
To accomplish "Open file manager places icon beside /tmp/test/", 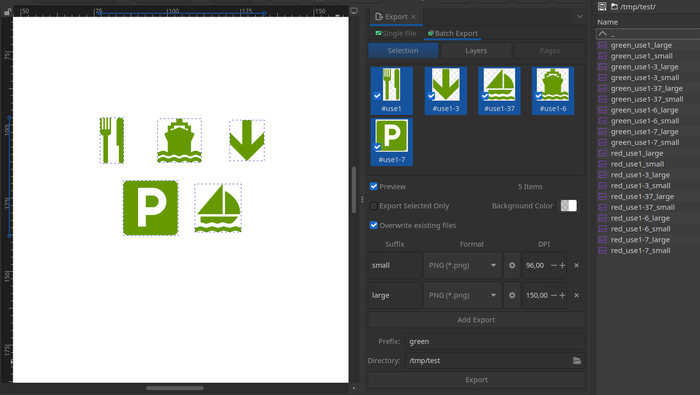I will (602, 6).
